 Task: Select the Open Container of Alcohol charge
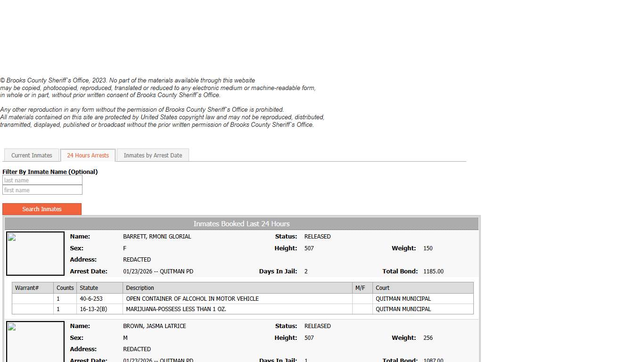[192, 299]
